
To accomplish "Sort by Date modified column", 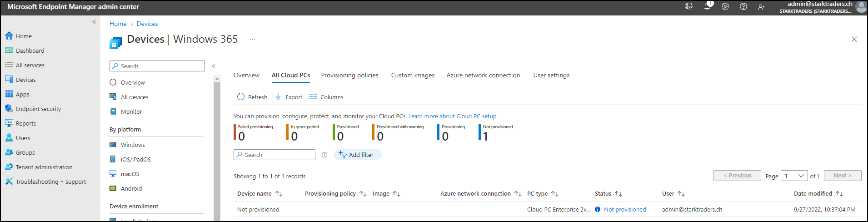I will click(x=818, y=194).
